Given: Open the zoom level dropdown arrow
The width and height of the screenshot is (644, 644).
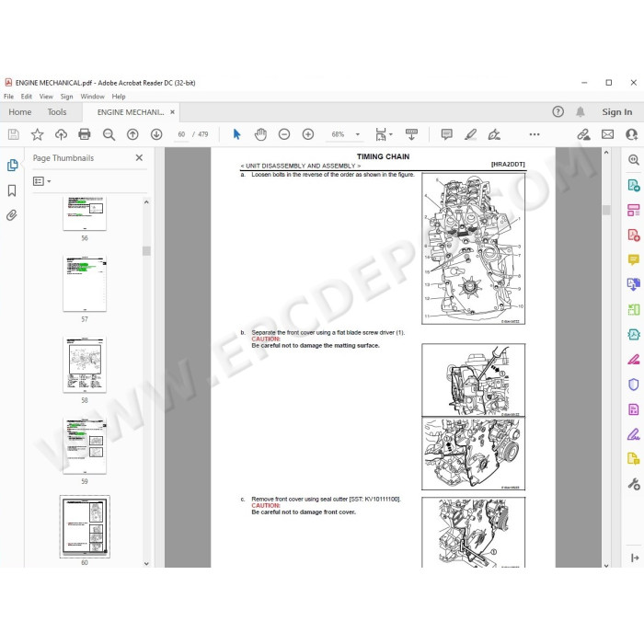Looking at the screenshot, I should coord(357,134).
